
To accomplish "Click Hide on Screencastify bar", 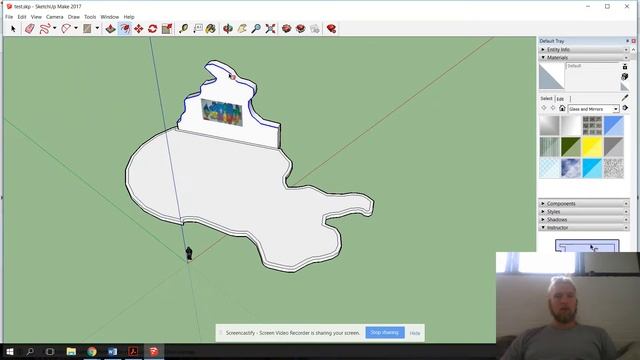I will tap(415, 333).
